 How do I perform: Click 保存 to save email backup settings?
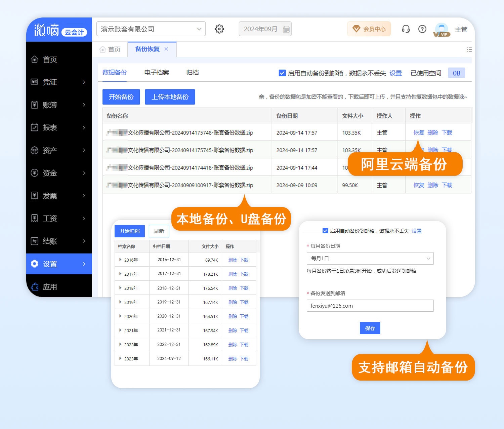click(x=370, y=328)
